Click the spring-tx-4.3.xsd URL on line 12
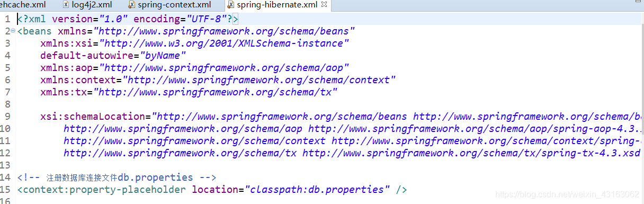The image size is (644, 204). tap(471, 153)
